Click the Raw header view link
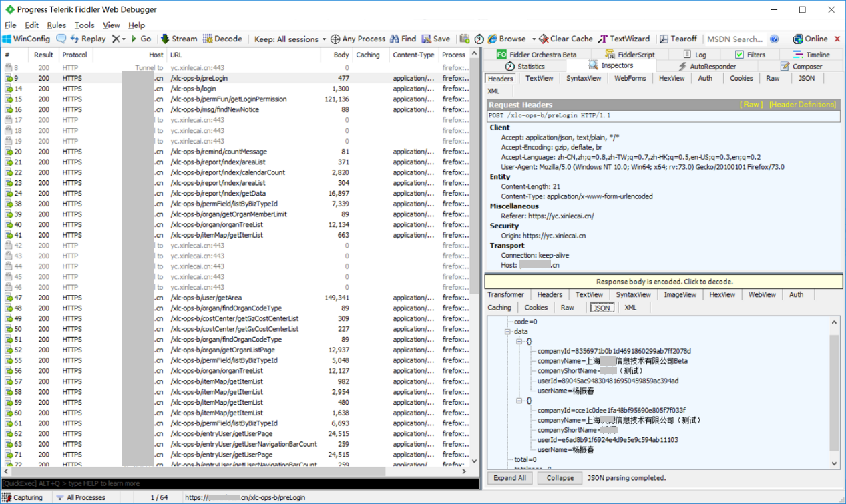Screen dimensions: 846x504 coord(751,105)
